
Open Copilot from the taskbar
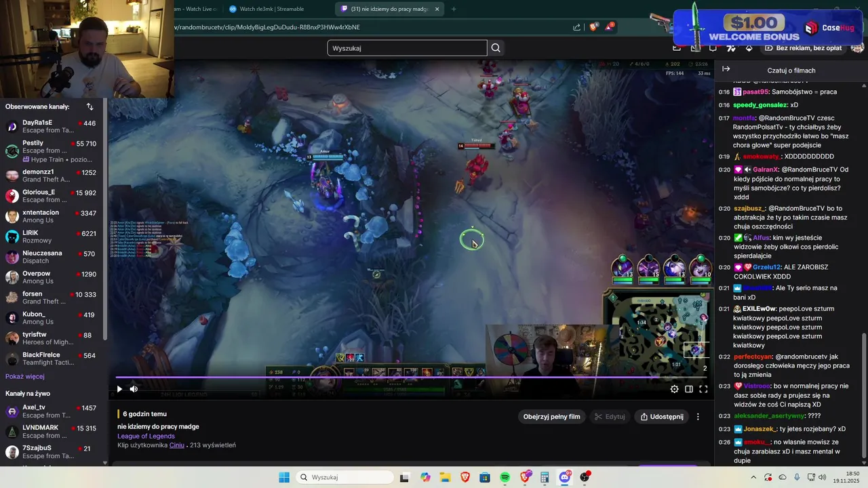[425, 477]
